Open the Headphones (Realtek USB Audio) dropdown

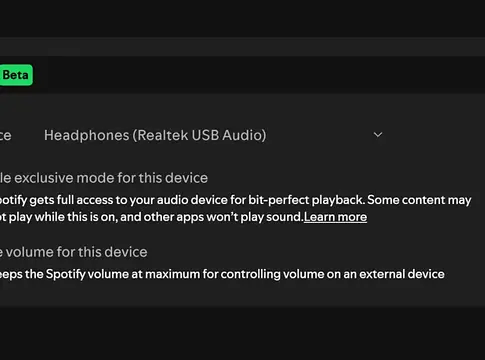[x=213, y=135]
